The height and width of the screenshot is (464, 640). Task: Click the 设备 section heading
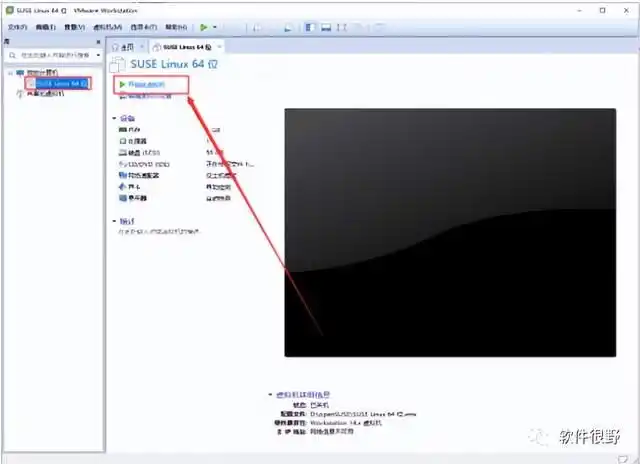tap(127, 118)
